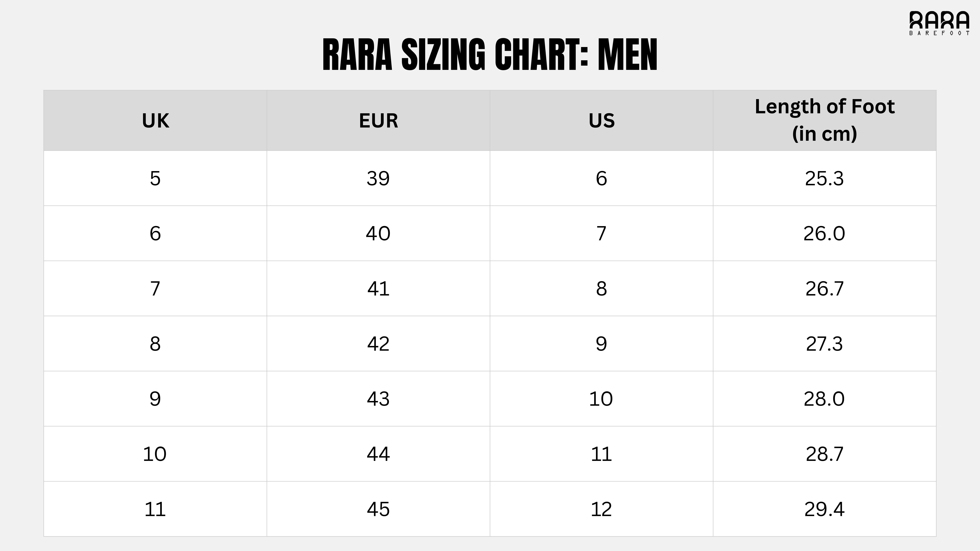Click the US column header
Viewport: 980px width, 551px height.
(x=601, y=120)
